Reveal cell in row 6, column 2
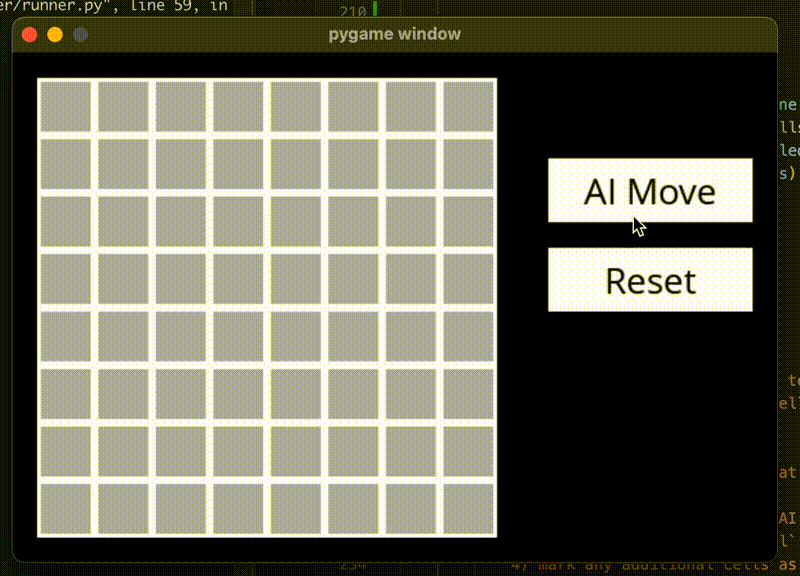The width and height of the screenshot is (800, 576). (123, 394)
